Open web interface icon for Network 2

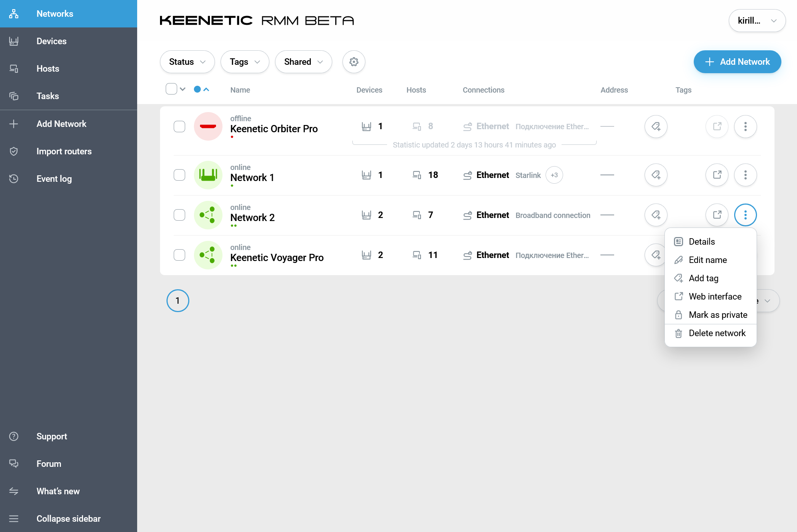717,215
